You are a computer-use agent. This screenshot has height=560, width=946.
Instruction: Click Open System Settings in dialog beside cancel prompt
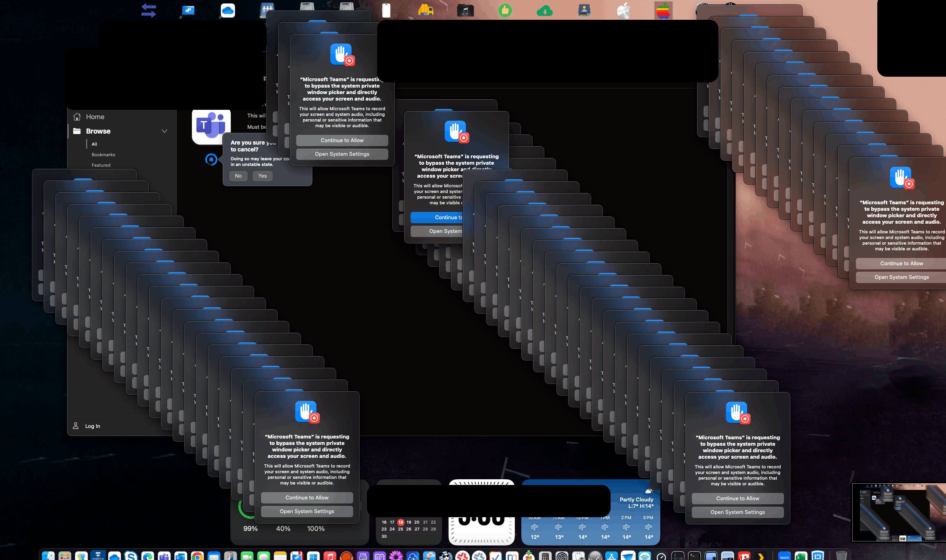(342, 154)
